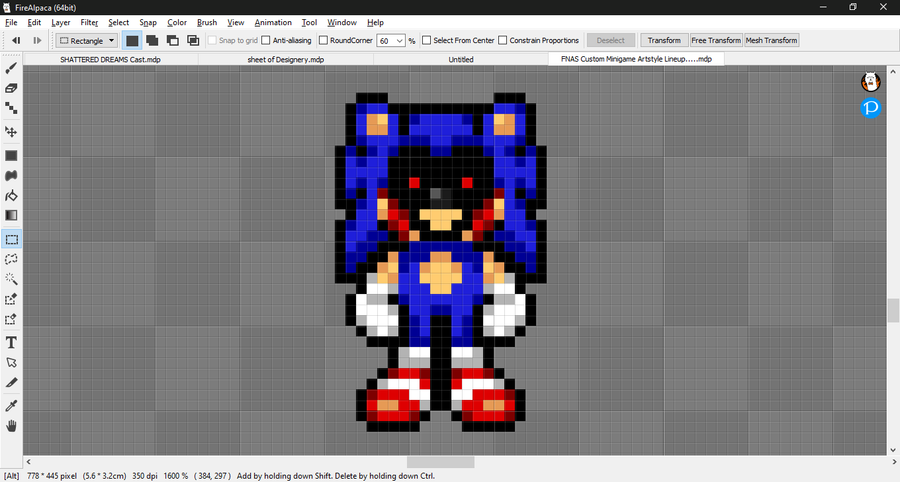Choose the intersect selection mode icon

pos(193,40)
